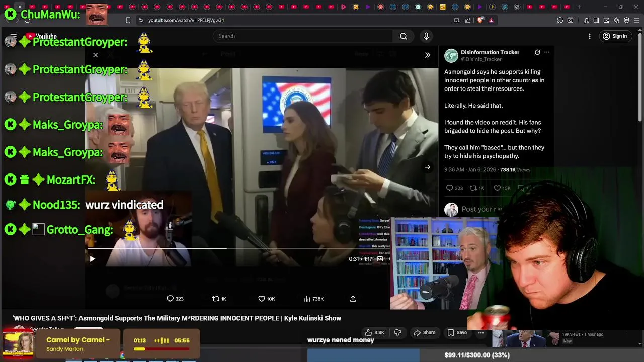644x362 pixels.
Task: Click the @Disinfo_Tracker handle
Action: pyautogui.click(x=481, y=59)
